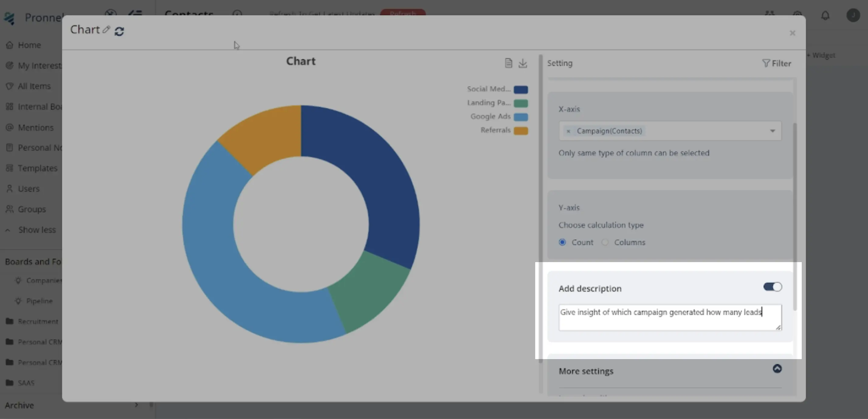
Task: Click into the description text area
Action: point(670,317)
